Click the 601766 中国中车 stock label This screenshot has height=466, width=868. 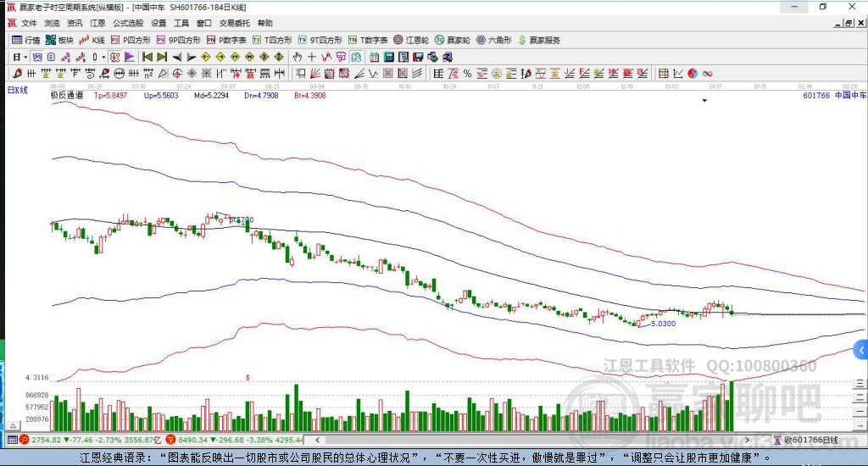[834, 95]
